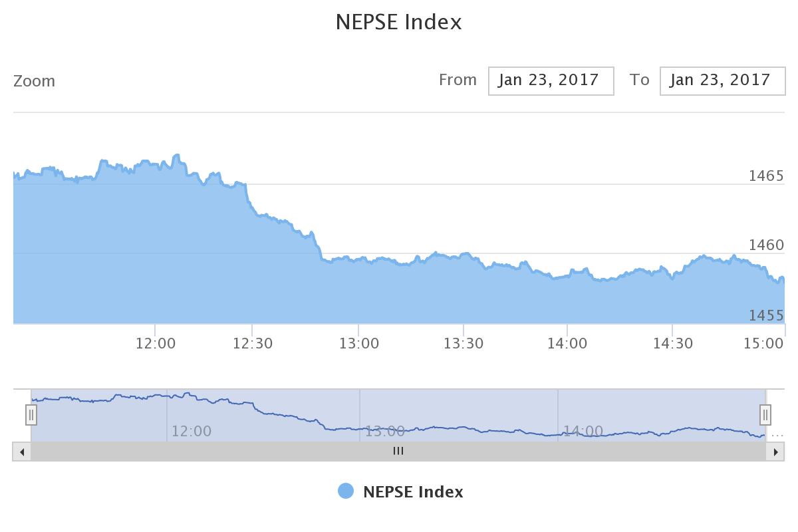Click the NEPSE Index chart title
Viewport: 798px width, 532px height.
point(399,22)
